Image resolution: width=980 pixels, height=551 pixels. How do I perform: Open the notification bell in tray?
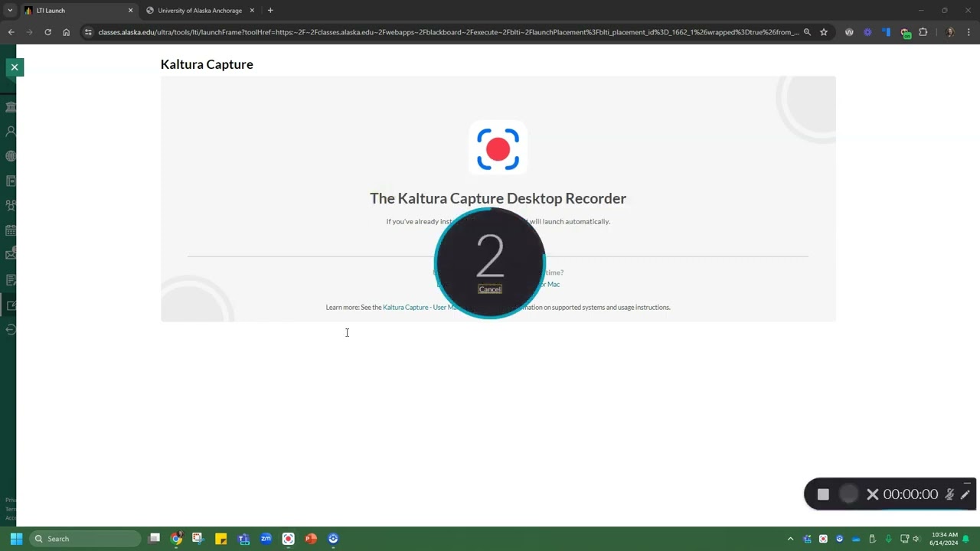tap(966, 539)
